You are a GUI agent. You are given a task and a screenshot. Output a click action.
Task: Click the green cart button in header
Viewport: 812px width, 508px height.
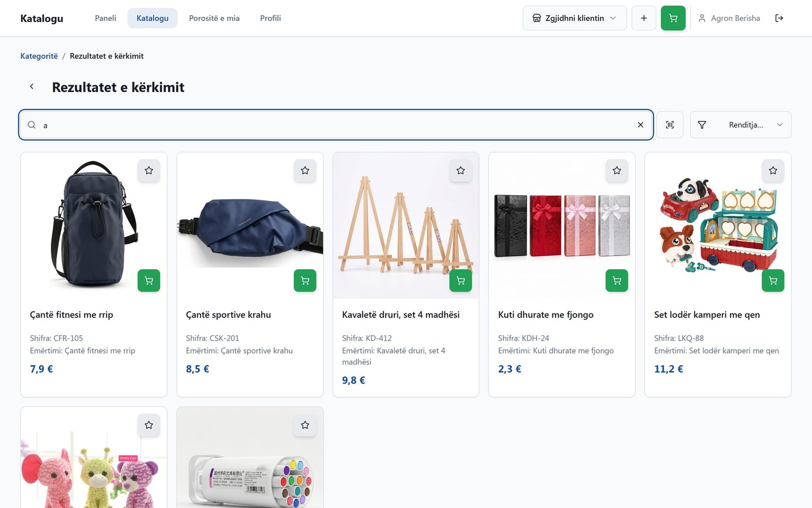click(x=673, y=18)
